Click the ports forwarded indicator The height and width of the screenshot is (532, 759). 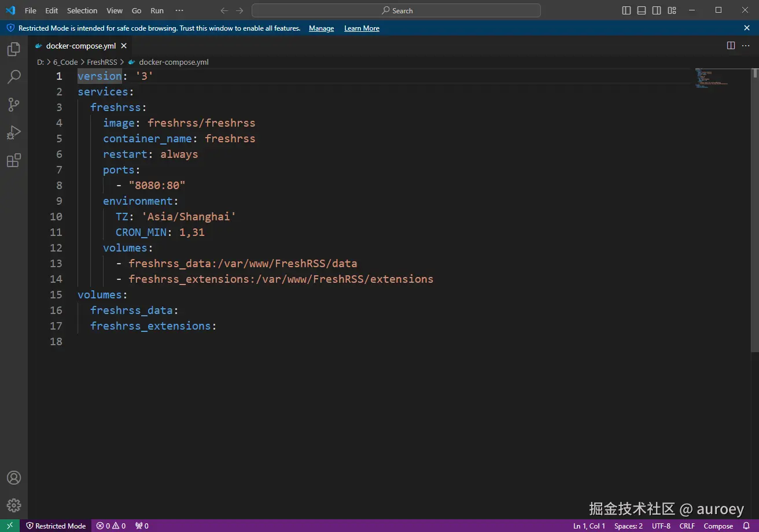pyautogui.click(x=142, y=526)
